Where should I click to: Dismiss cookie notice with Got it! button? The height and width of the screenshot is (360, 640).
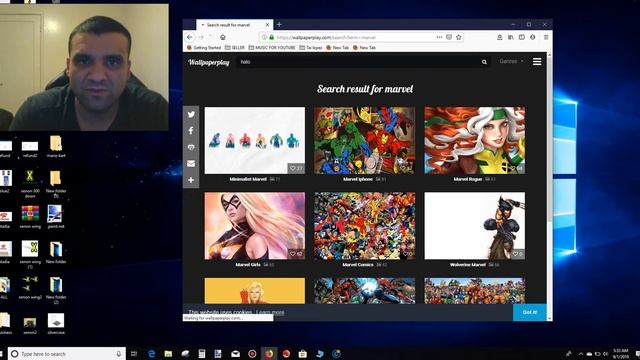pyautogui.click(x=530, y=312)
